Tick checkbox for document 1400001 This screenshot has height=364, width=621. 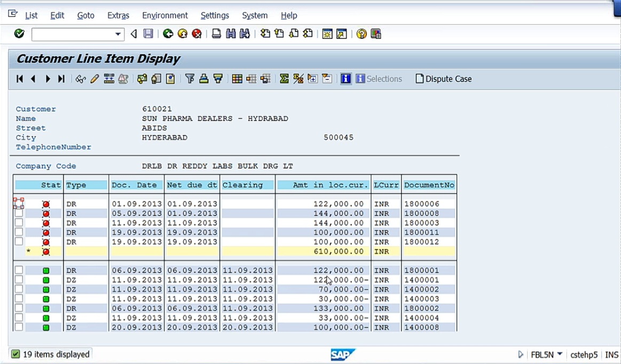point(19,279)
